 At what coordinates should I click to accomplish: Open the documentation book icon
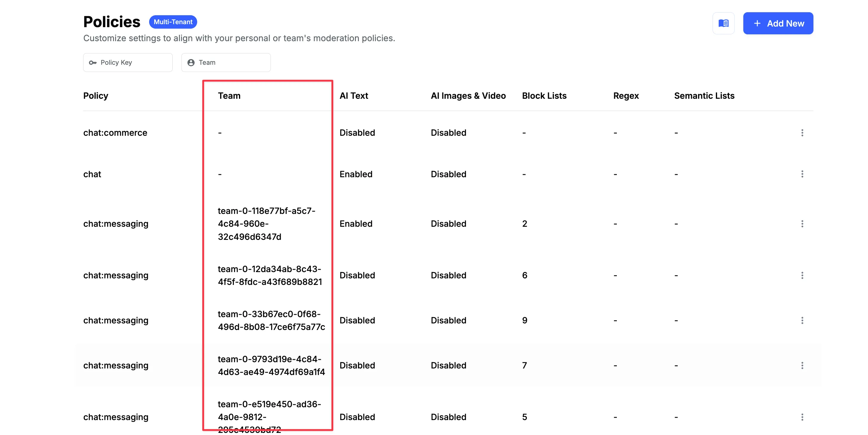pyautogui.click(x=723, y=23)
